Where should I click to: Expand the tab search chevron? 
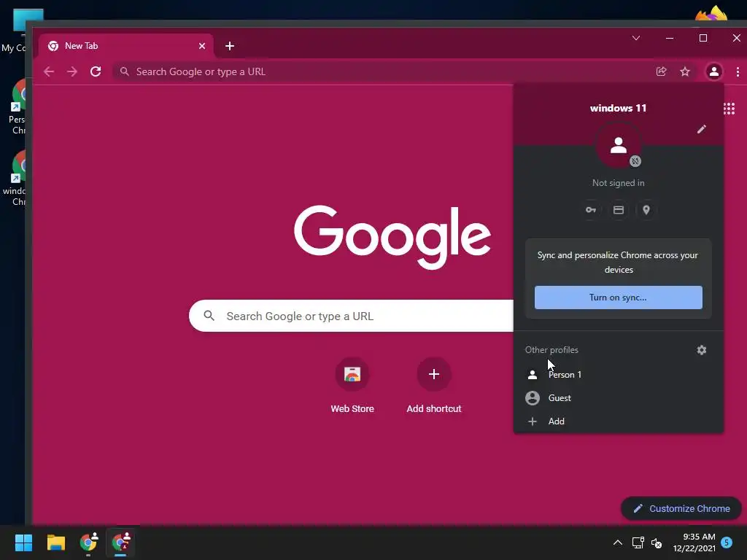(636, 38)
